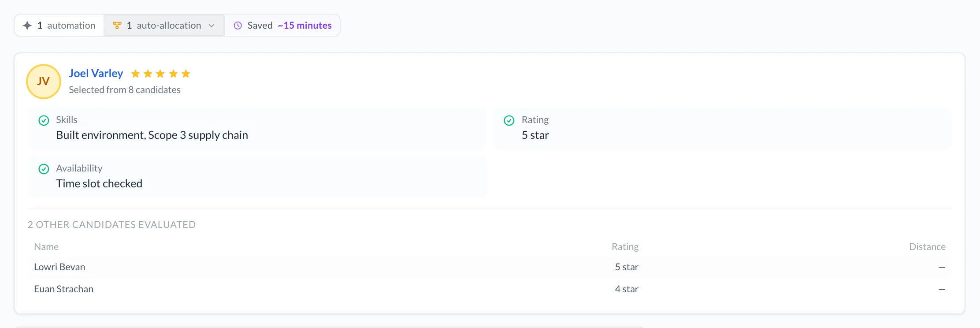
Task: Click the 'Time slot checked' text
Action: pos(99,184)
